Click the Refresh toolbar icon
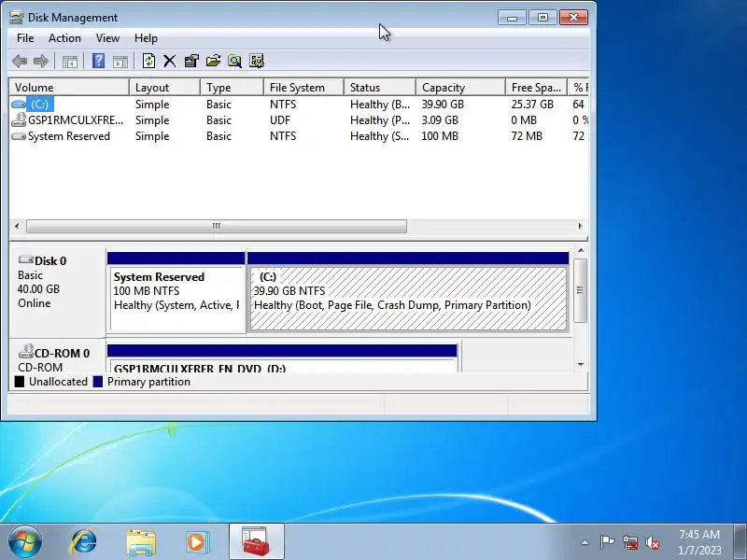This screenshot has width=747, height=560. [x=148, y=61]
